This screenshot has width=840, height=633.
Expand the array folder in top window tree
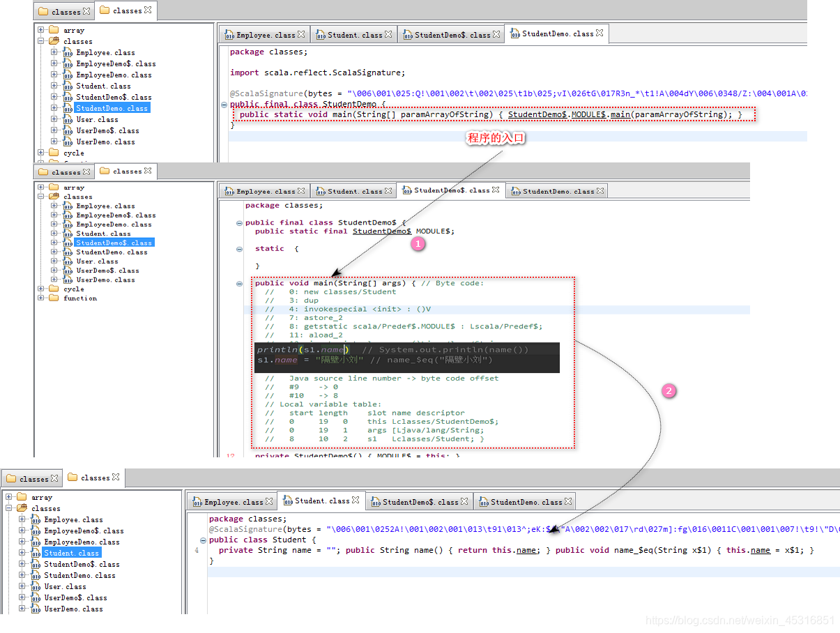point(41,30)
